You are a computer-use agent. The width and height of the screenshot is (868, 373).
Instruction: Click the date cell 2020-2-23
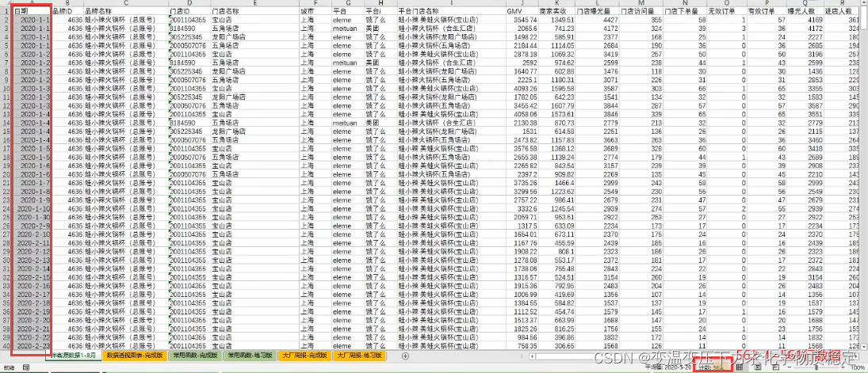tap(32, 346)
